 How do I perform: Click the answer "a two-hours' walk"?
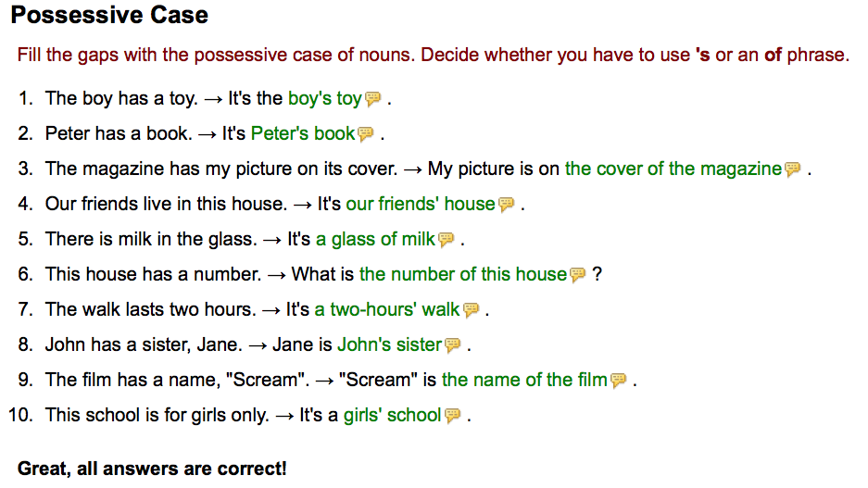coord(387,309)
